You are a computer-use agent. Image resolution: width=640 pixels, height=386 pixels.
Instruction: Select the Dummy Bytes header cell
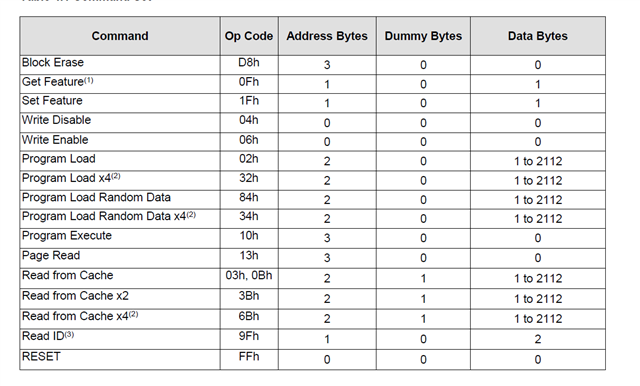pos(423,36)
